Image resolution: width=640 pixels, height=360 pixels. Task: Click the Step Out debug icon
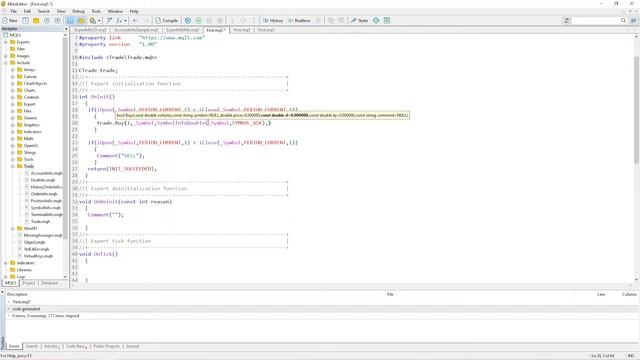point(253,20)
